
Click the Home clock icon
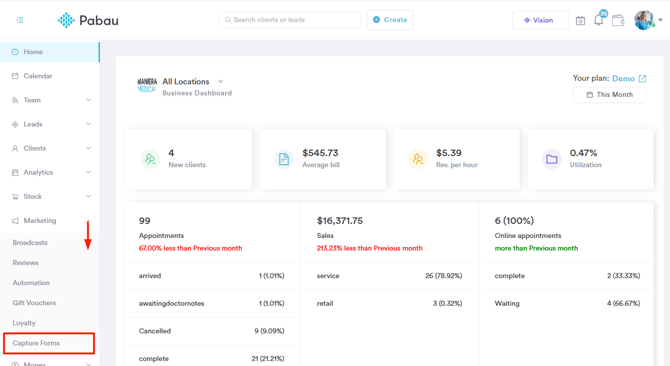click(x=15, y=52)
